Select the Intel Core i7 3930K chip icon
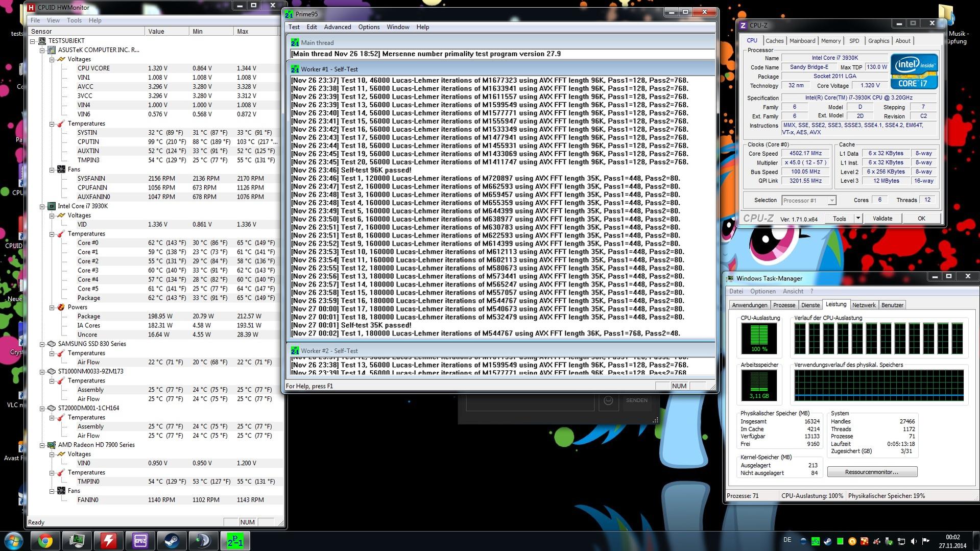Viewport: 980px width, 551px height. click(52, 206)
